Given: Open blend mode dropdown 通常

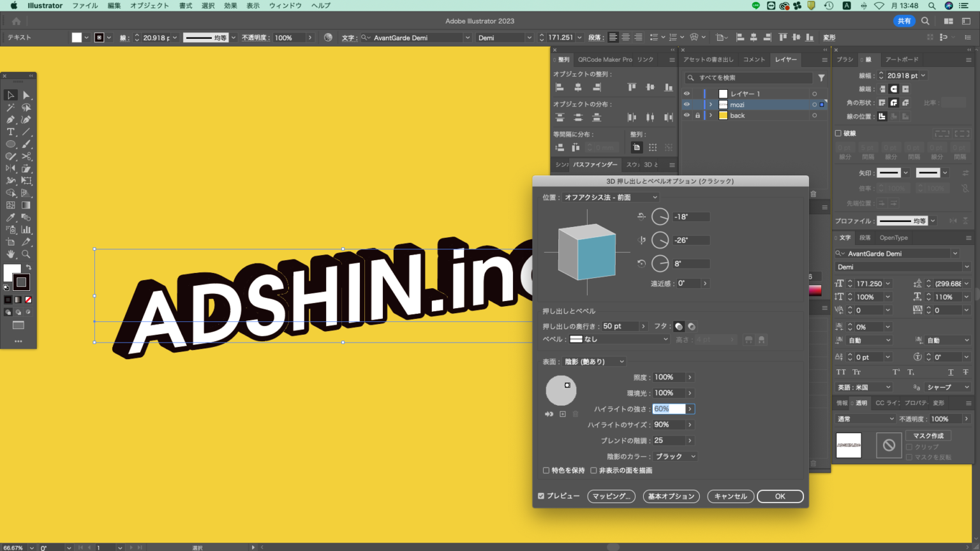Looking at the screenshot, I should coord(866,419).
